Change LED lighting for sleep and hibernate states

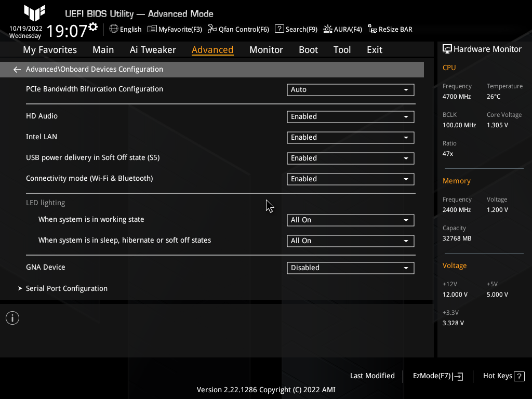[350, 241]
